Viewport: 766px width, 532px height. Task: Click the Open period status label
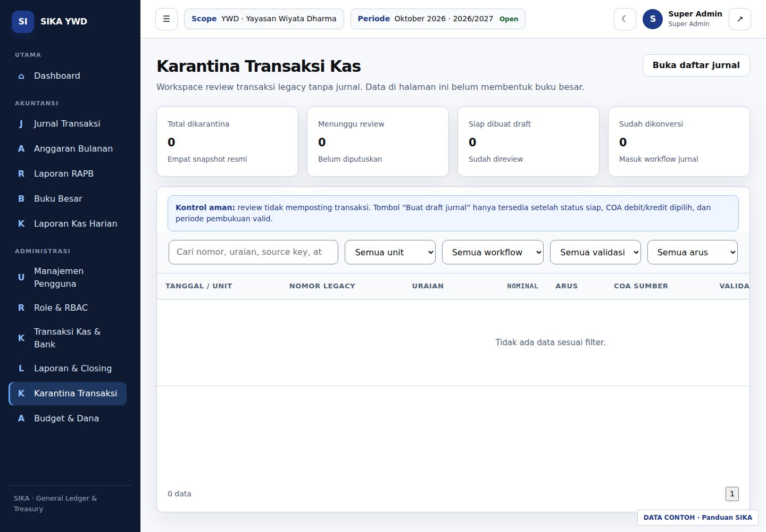(509, 19)
